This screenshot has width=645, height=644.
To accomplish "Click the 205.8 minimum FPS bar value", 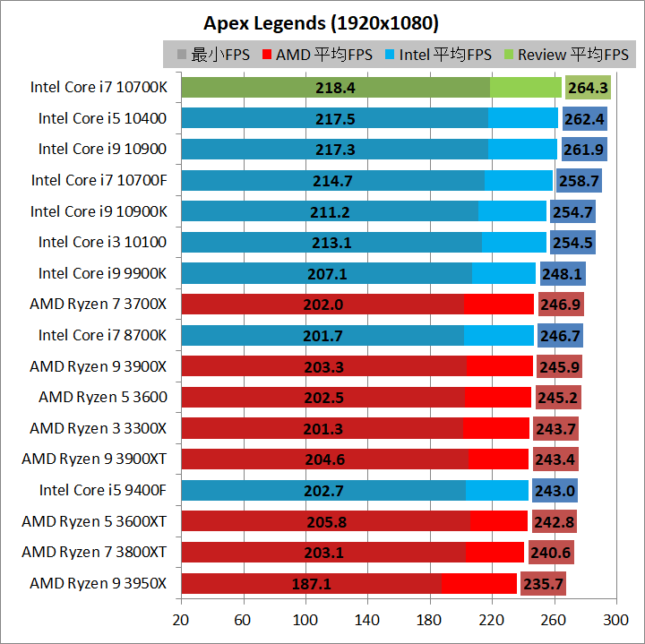I will coord(327,522).
